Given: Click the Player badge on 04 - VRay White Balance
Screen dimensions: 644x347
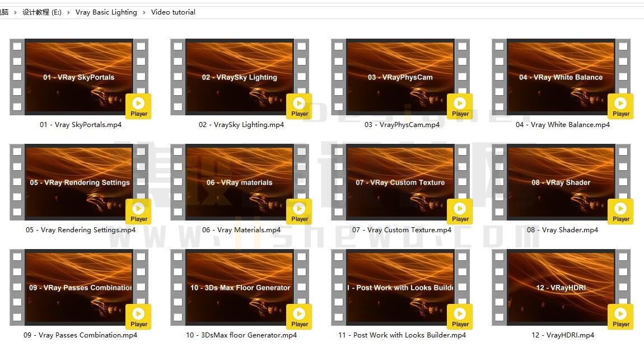Looking at the screenshot, I should coord(620,106).
